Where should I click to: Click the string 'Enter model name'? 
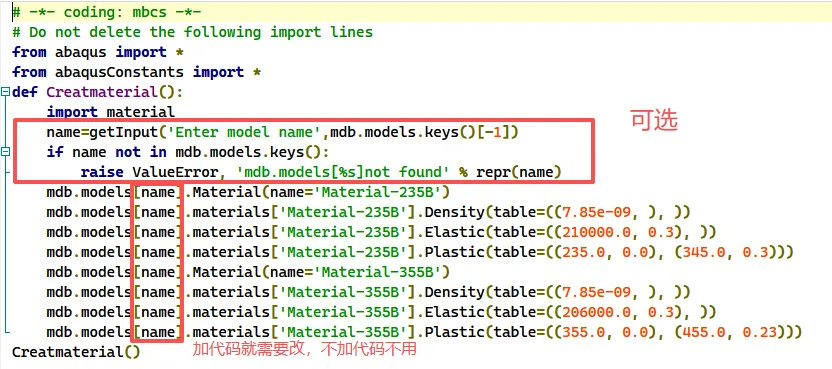[x=244, y=132]
